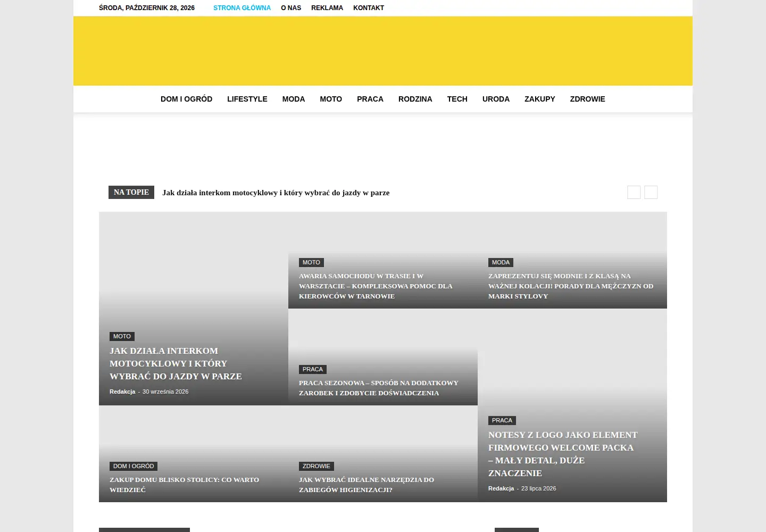
Task: Select the Rodzina category
Action: 415,99
